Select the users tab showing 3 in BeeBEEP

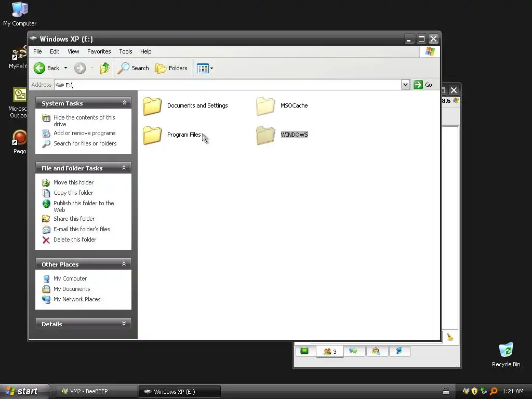[330, 351]
